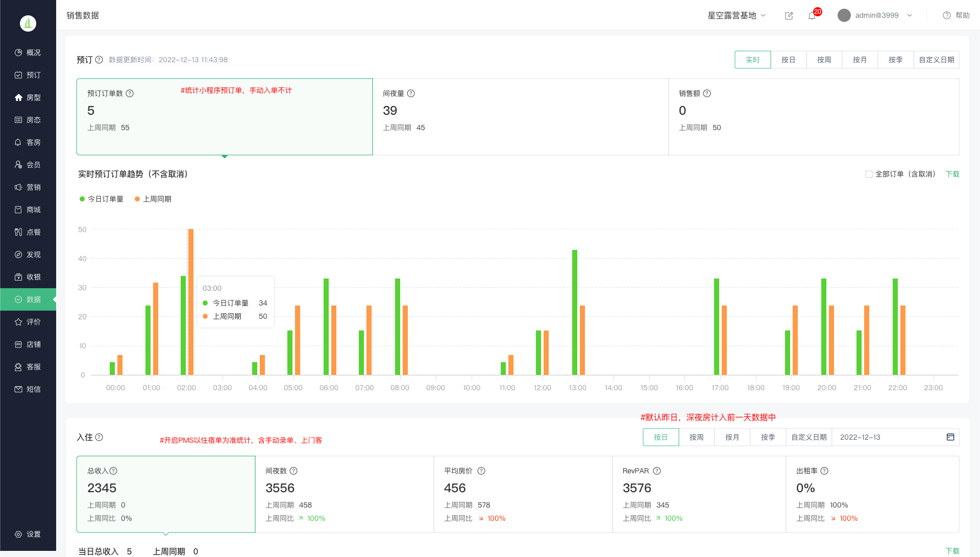Click help icon next to 出租率
This screenshot has width=980, height=557.
point(824,471)
